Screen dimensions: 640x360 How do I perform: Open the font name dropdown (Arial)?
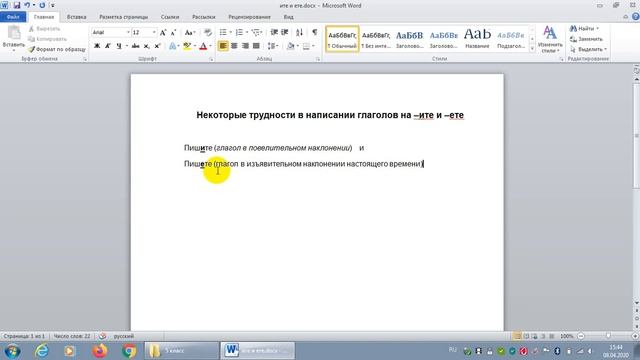[128, 32]
